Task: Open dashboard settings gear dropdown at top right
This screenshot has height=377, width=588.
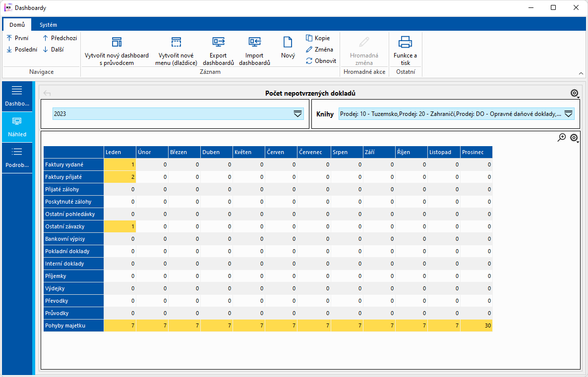Action: (x=575, y=93)
